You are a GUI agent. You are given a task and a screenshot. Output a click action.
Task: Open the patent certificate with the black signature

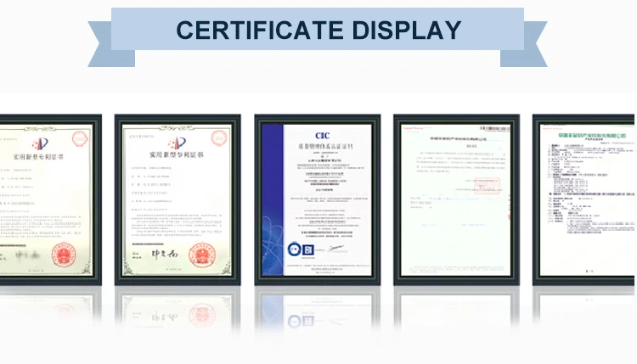178,199
